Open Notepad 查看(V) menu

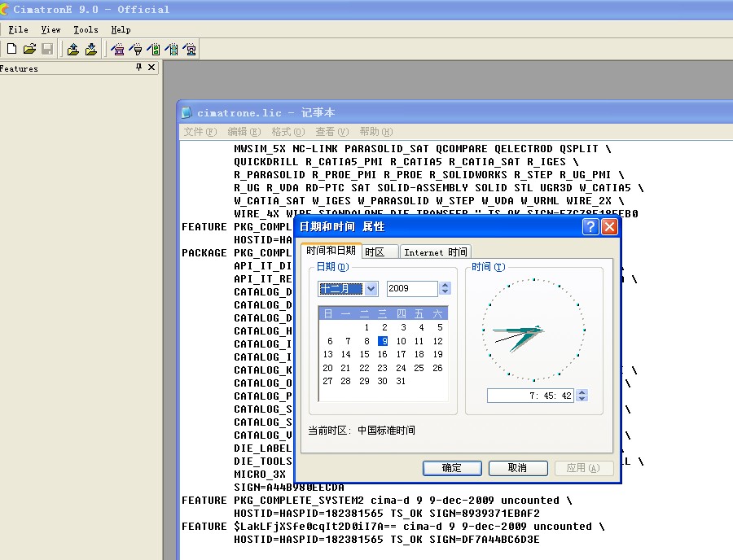[x=332, y=132]
